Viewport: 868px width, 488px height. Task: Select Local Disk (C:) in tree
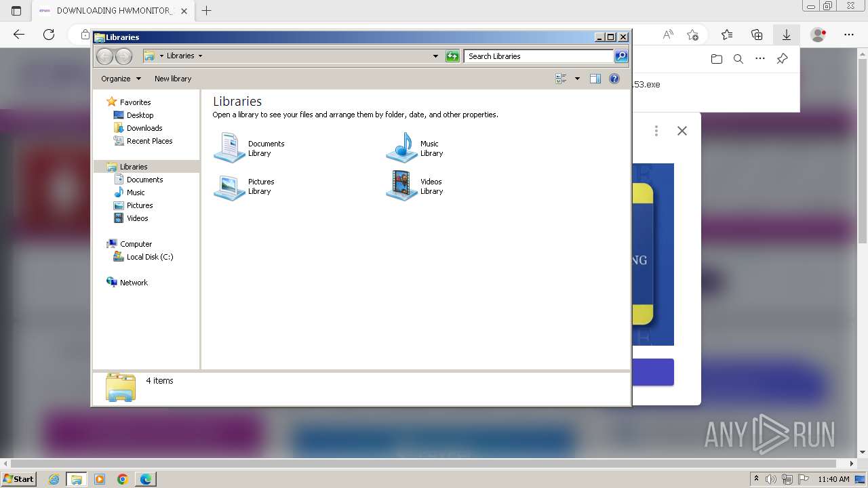(x=149, y=257)
